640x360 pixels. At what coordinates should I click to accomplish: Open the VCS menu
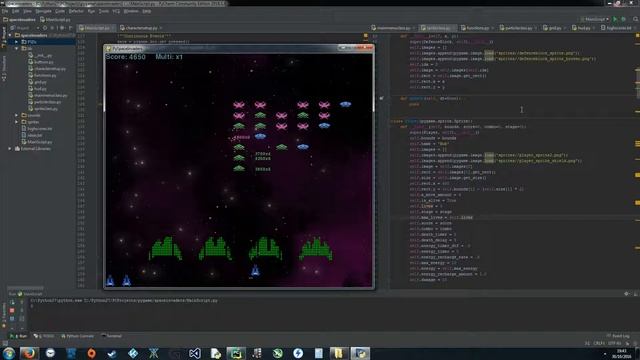click(116, 11)
